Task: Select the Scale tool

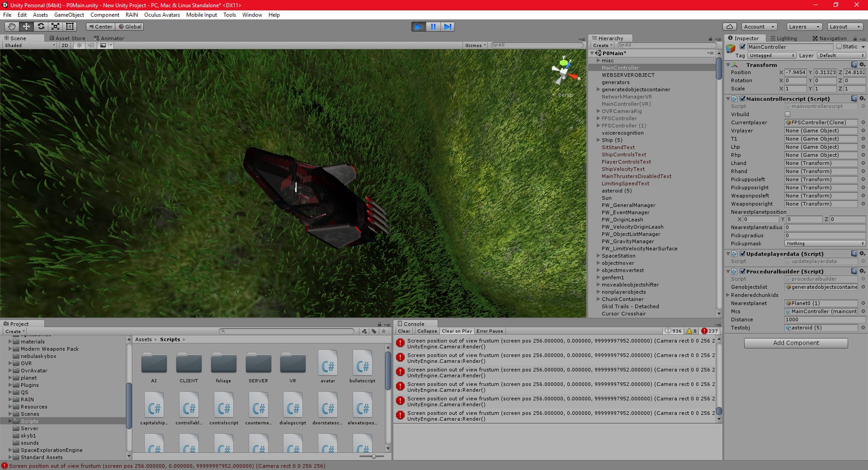Action: coord(55,27)
